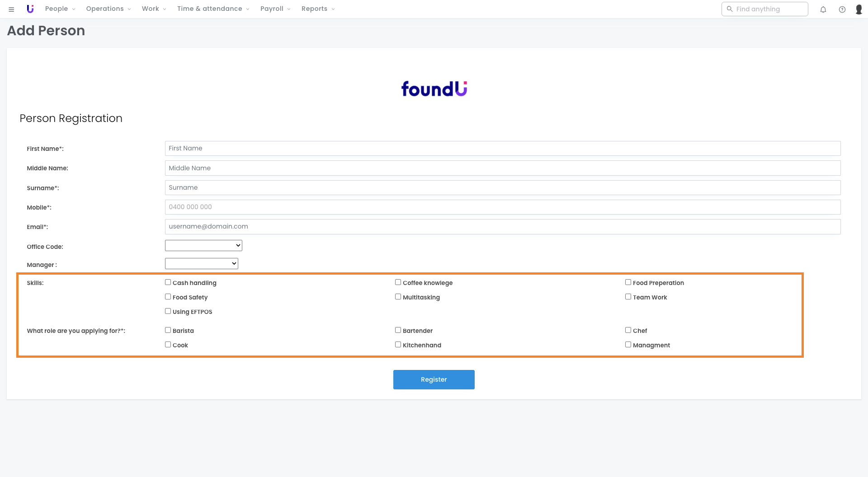The height and width of the screenshot is (477, 868).
Task: Open the Office Code dropdown
Action: pyautogui.click(x=203, y=245)
